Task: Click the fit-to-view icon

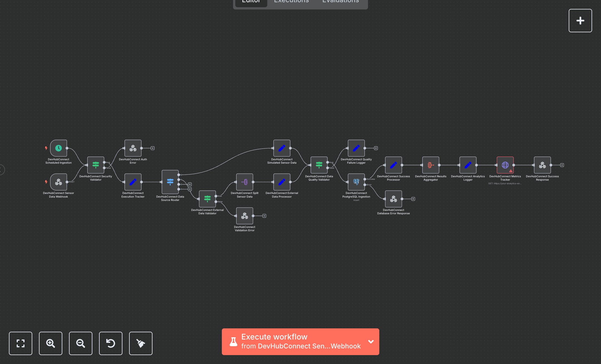Action: (x=21, y=343)
